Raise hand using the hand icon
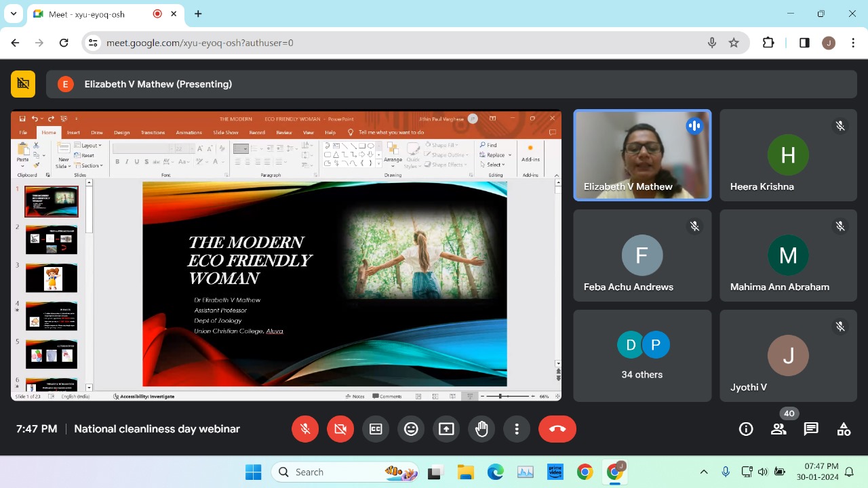 481,429
